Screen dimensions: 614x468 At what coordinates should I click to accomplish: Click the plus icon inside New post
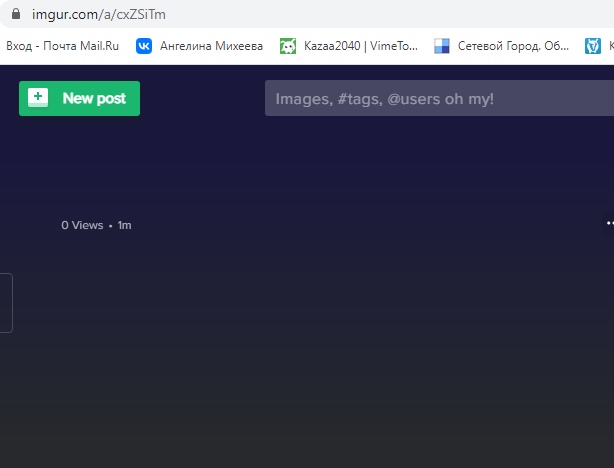(38, 98)
